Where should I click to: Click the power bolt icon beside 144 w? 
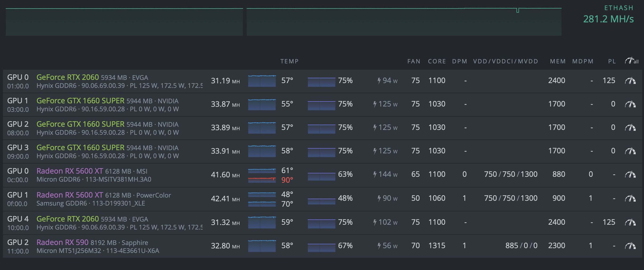(375, 174)
